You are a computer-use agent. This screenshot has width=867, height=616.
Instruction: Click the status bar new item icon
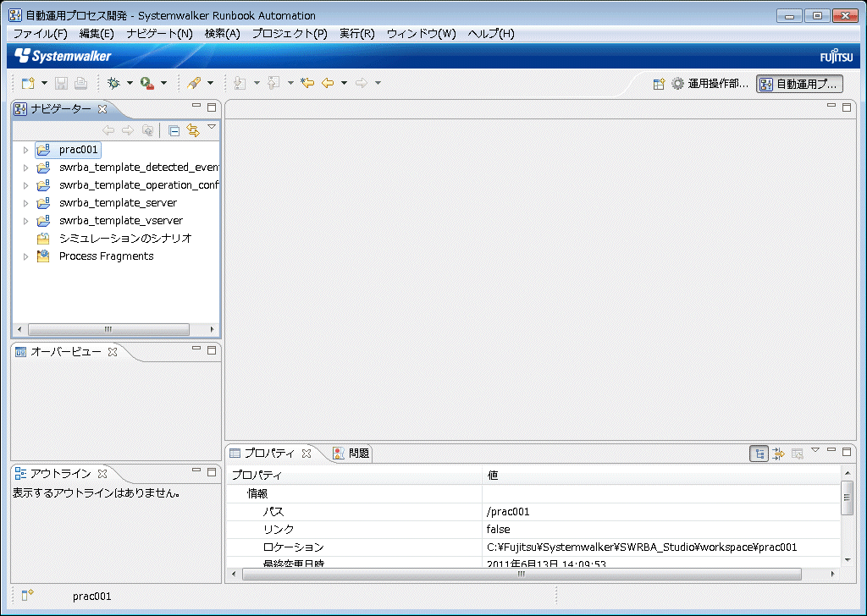tap(27, 595)
